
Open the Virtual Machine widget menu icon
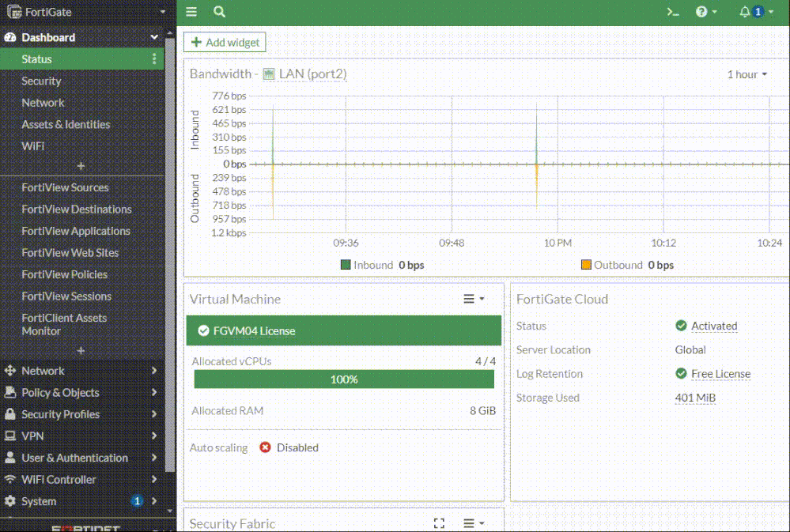coord(473,299)
